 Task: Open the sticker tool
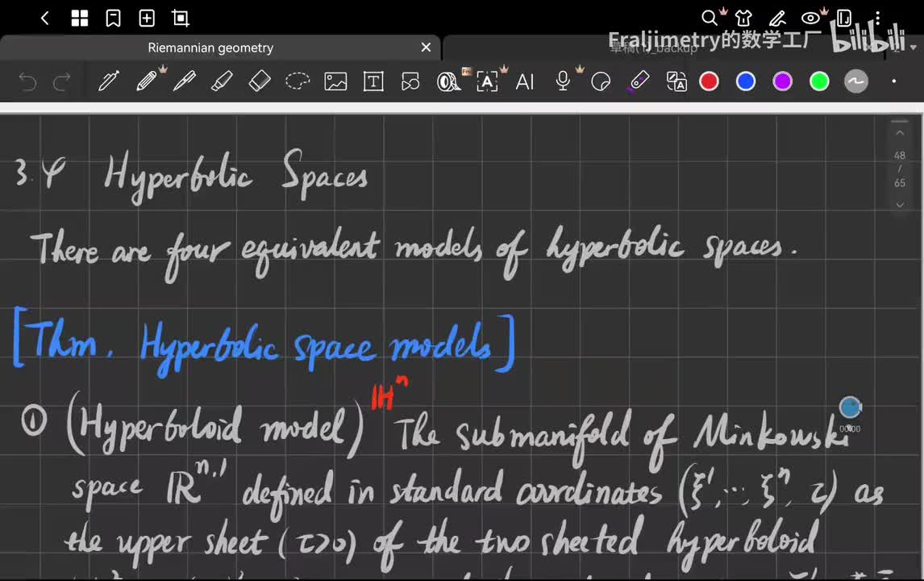(601, 82)
